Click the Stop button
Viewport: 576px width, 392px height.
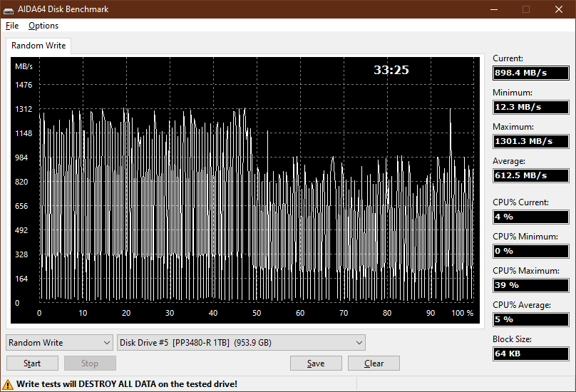[x=90, y=363]
